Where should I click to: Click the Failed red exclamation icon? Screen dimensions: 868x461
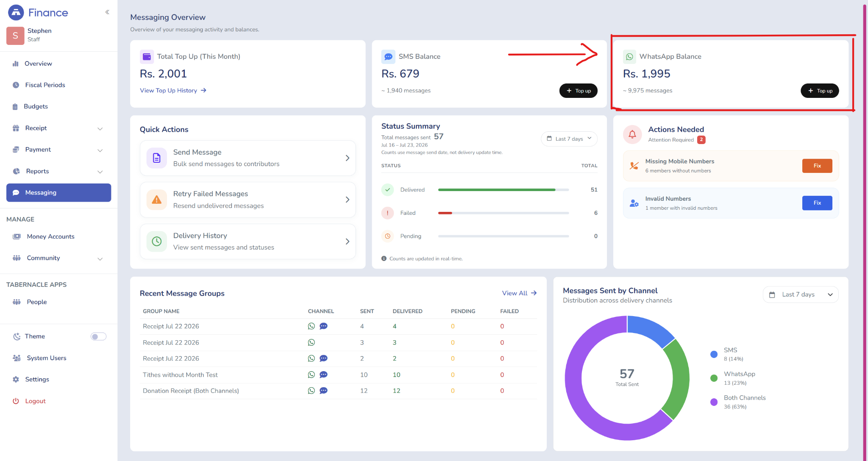387,213
